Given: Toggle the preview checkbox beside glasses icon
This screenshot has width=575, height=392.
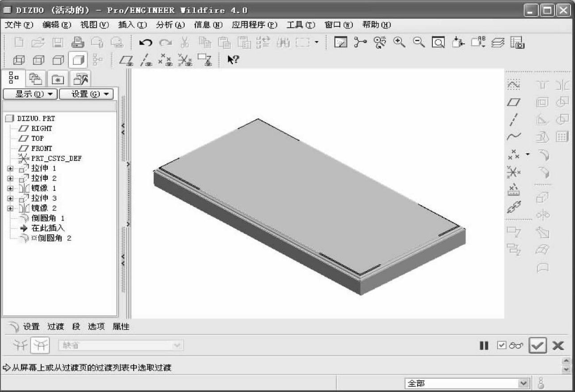Looking at the screenshot, I should click(x=502, y=346).
